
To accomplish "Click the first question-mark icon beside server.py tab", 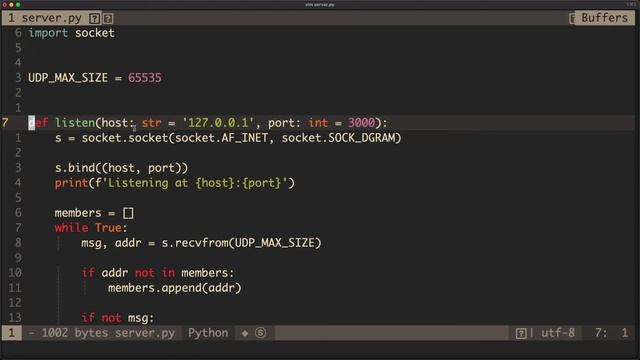I will coord(94,19).
